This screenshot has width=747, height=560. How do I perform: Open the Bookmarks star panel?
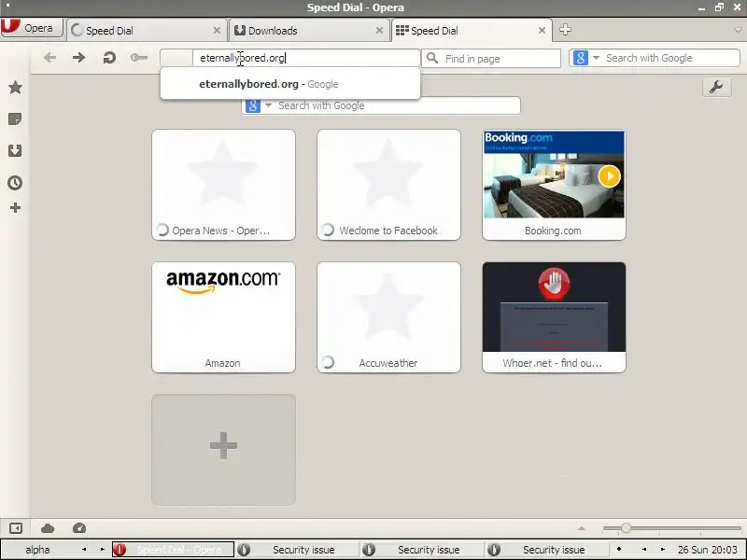click(x=15, y=87)
